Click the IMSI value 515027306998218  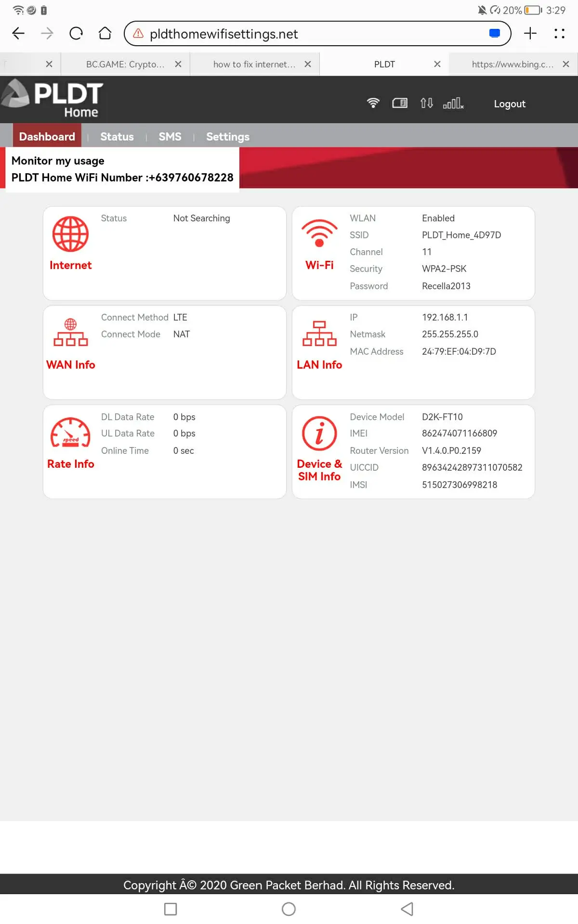point(460,485)
